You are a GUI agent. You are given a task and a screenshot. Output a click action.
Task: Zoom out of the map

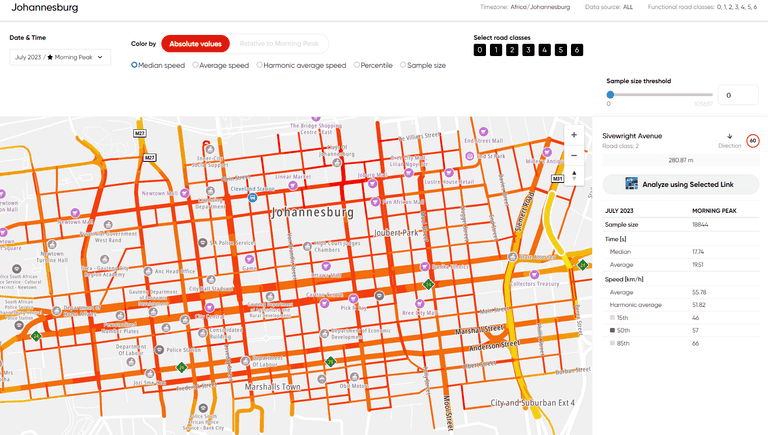click(573, 156)
